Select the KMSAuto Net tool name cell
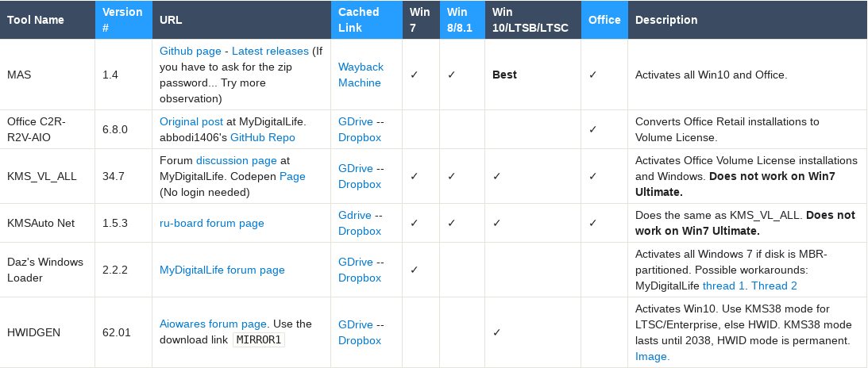This screenshot has height=368, width=868. (x=48, y=223)
